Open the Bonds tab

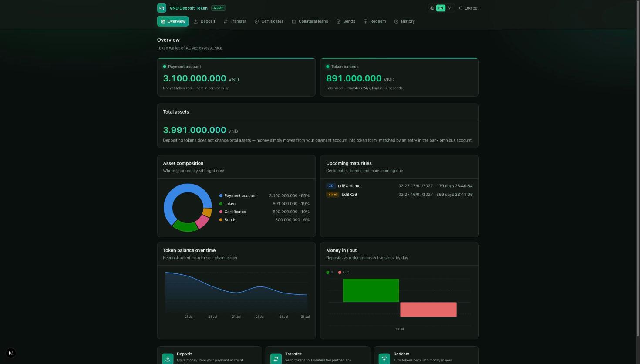click(346, 21)
